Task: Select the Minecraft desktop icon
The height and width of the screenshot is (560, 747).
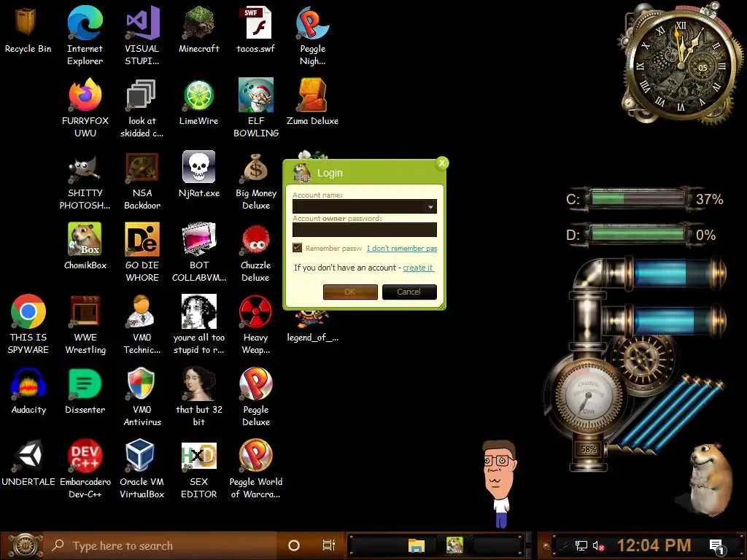Action: [x=198, y=22]
